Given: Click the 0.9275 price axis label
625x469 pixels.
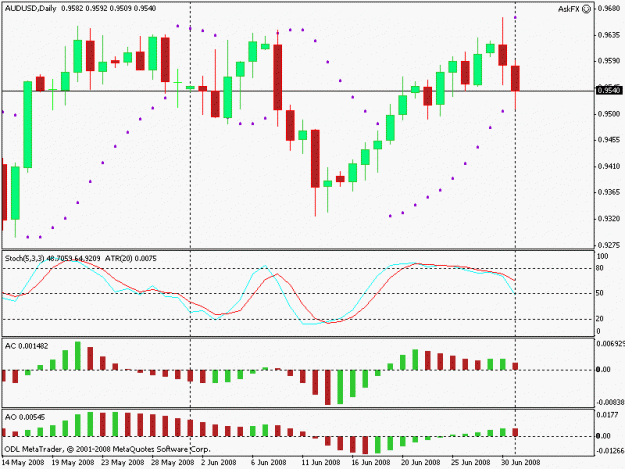Looking at the screenshot, I should pyautogui.click(x=609, y=245).
